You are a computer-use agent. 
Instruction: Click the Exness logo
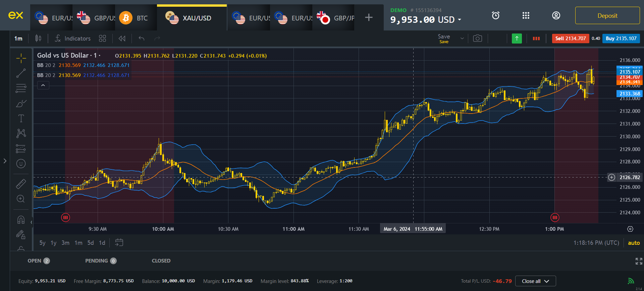[x=15, y=15]
